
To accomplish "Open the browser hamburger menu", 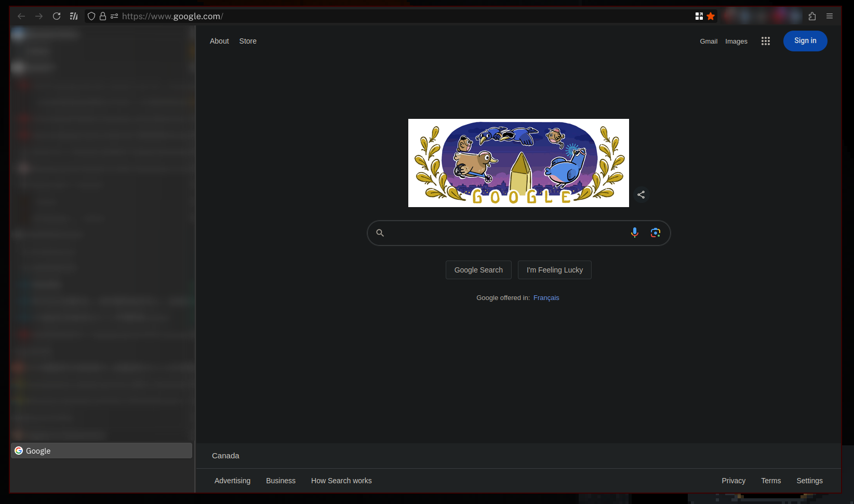I will coord(830,16).
